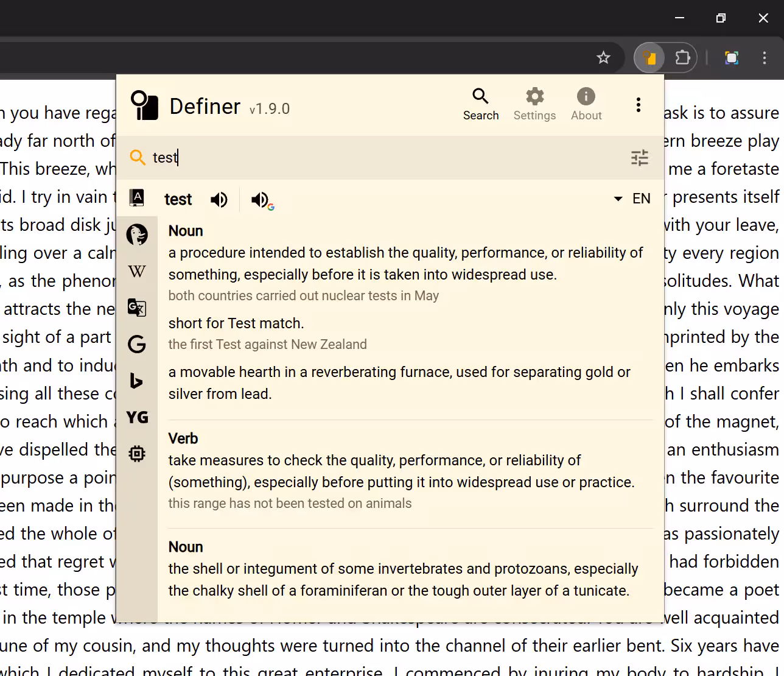Click the 'Definer' title text
Viewport: 784px width, 676px height.
click(205, 107)
